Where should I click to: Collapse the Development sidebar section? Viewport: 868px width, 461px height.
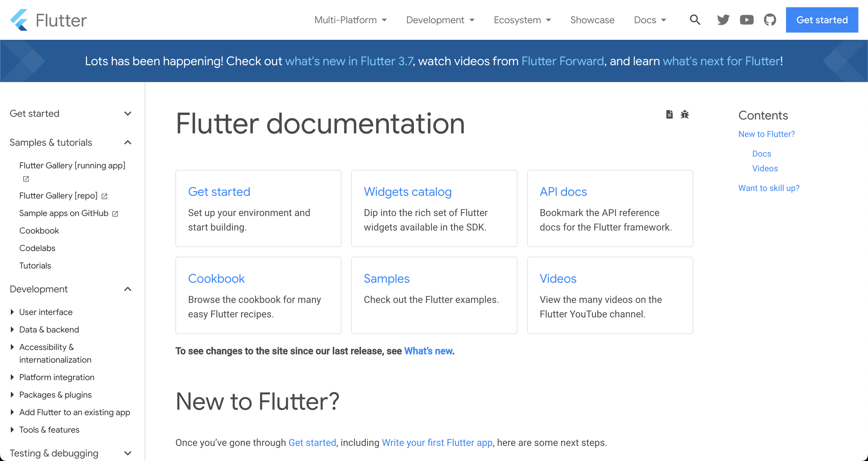[127, 289]
